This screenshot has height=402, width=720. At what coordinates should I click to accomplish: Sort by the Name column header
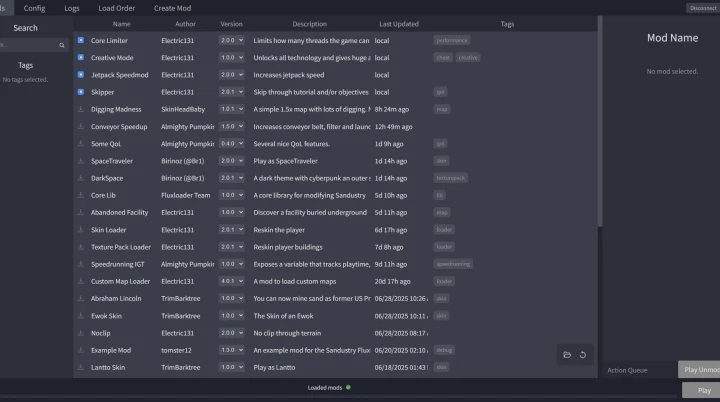(122, 24)
